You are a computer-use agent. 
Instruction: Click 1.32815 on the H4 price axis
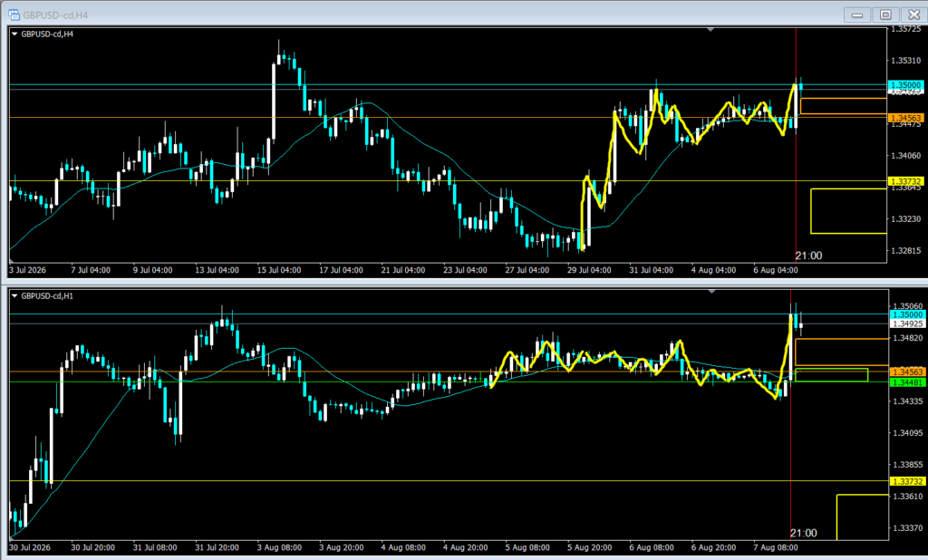tap(906, 251)
